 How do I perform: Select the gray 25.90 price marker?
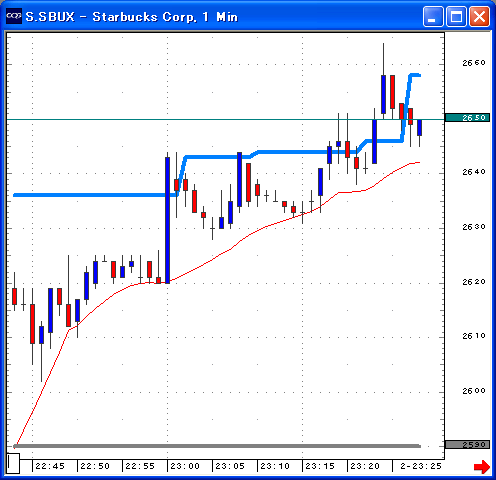pos(467,445)
